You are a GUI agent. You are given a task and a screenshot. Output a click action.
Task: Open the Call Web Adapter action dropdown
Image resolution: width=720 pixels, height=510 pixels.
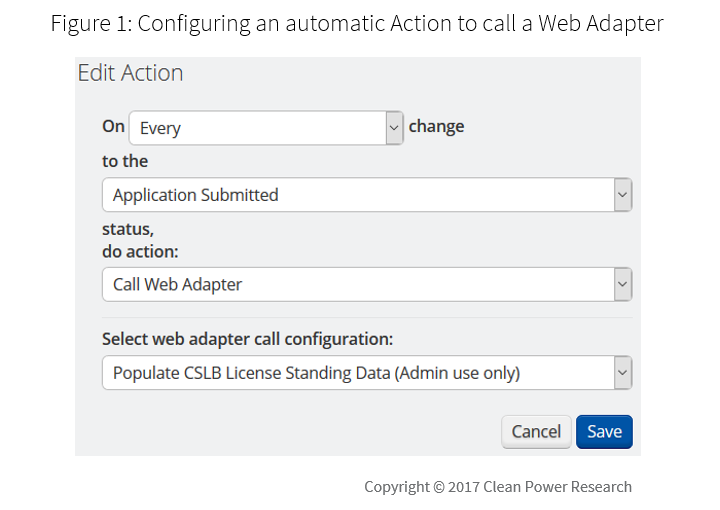click(x=357, y=284)
